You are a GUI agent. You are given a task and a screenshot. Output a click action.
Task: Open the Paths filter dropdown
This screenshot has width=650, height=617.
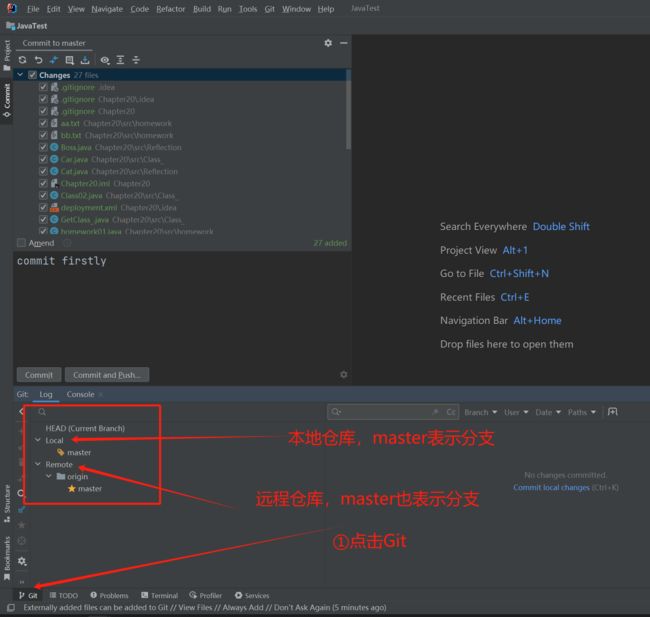coord(582,412)
